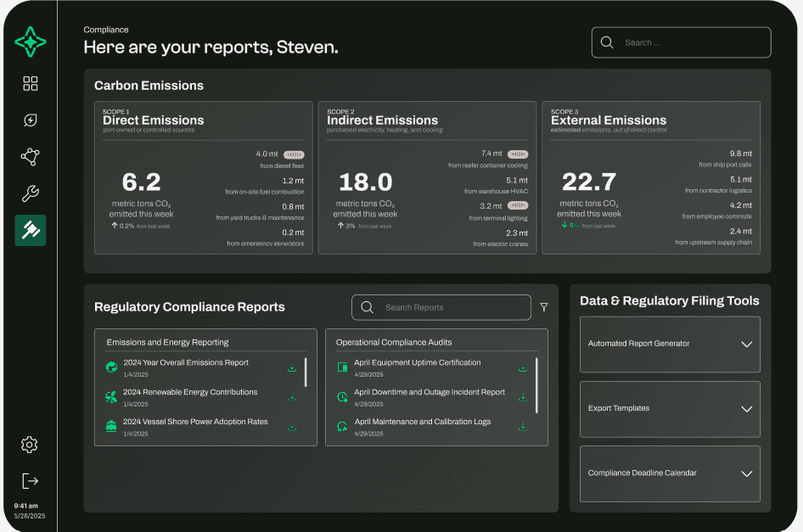The height and width of the screenshot is (532, 803).
Task: Click the Emissions and Energy Reporting scrollbar
Action: (306, 372)
